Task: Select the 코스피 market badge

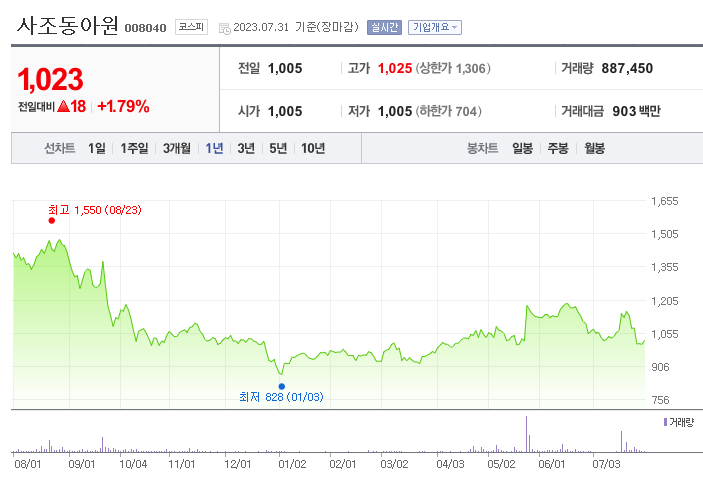Action: [x=191, y=27]
